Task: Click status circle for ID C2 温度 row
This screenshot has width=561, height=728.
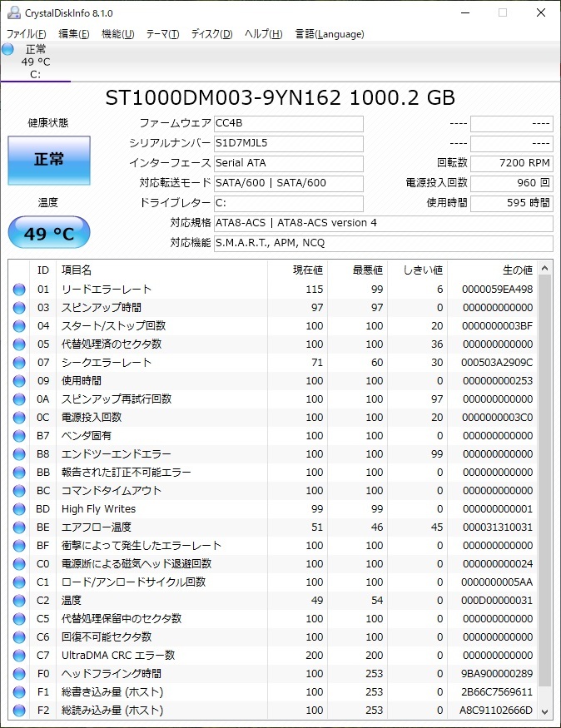Action: 19,601
